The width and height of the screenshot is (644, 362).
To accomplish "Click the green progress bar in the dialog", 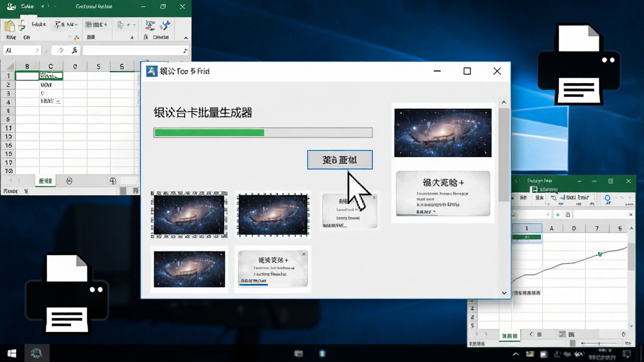I will pyautogui.click(x=264, y=133).
